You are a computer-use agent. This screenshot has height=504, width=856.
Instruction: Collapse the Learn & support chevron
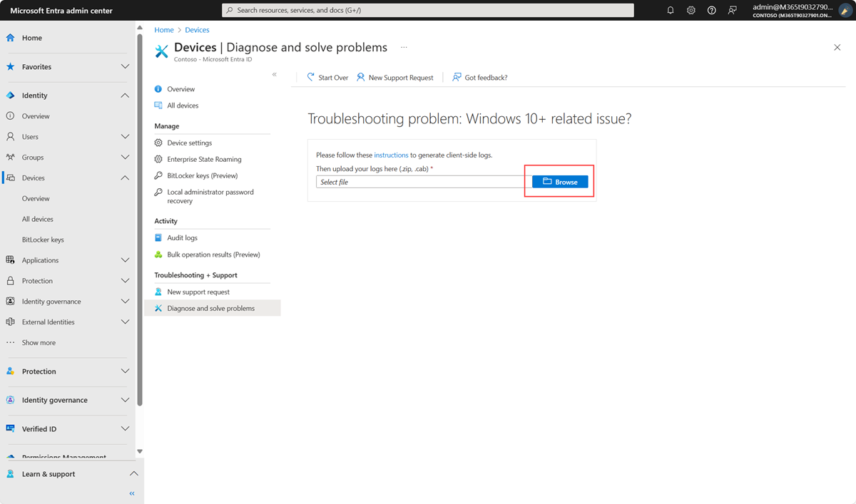pos(133,474)
